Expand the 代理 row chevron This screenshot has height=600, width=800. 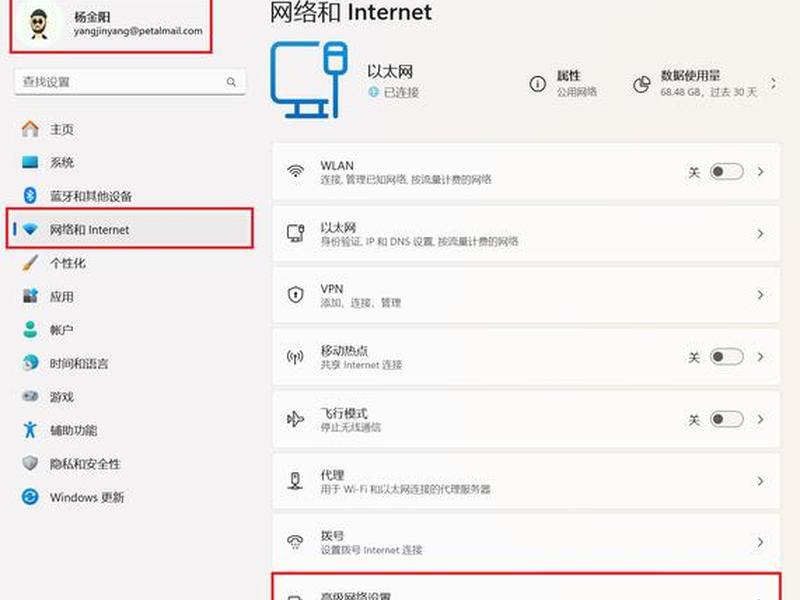click(760, 481)
